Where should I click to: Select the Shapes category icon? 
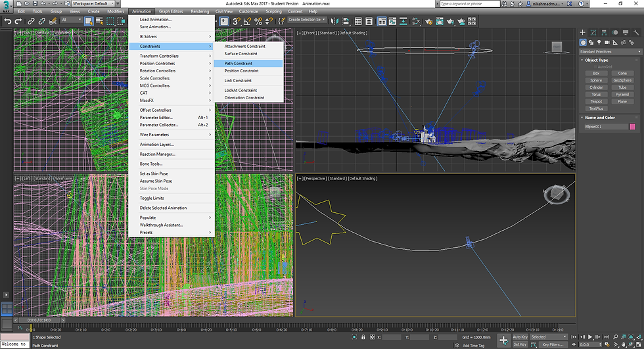[x=591, y=42]
